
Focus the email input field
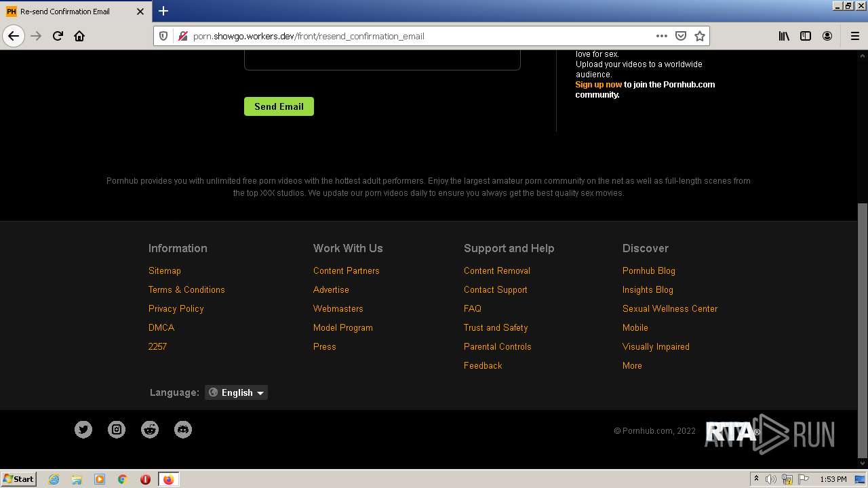point(382,60)
